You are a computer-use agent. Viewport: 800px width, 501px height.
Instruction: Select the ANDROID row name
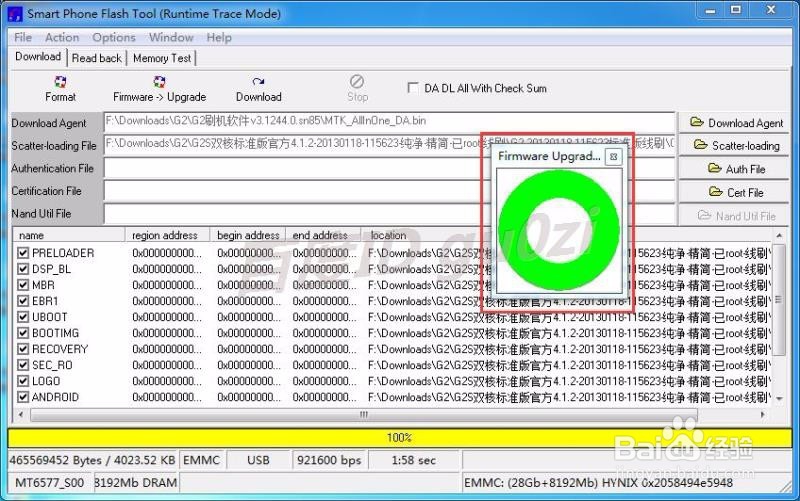[55, 397]
